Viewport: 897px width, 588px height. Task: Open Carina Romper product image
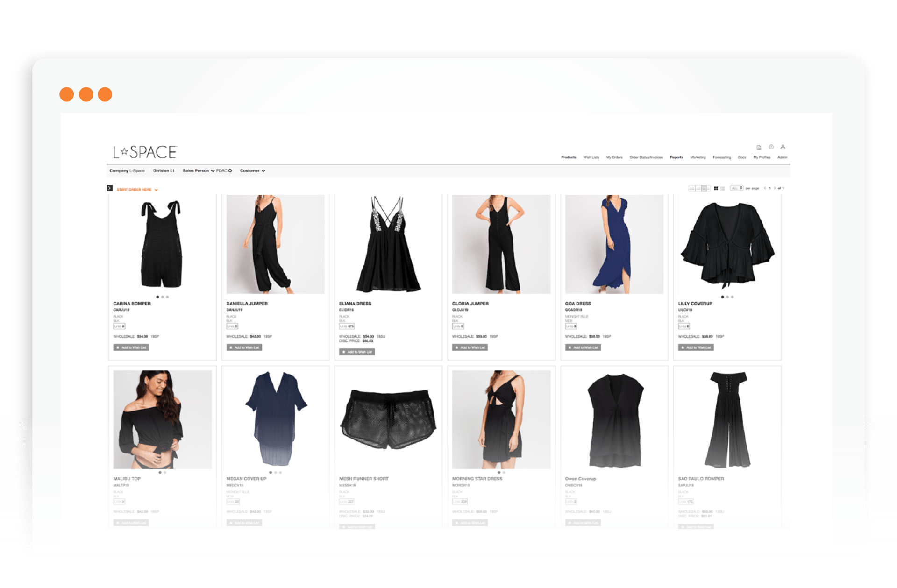point(162,244)
